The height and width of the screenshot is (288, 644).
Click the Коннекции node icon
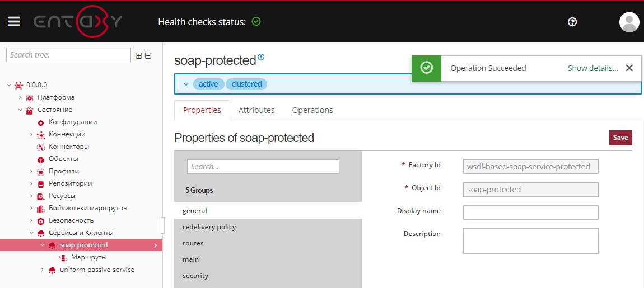[41, 135]
